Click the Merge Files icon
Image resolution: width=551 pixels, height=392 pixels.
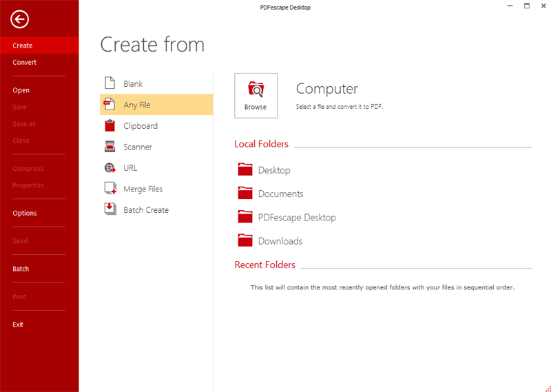pos(110,189)
